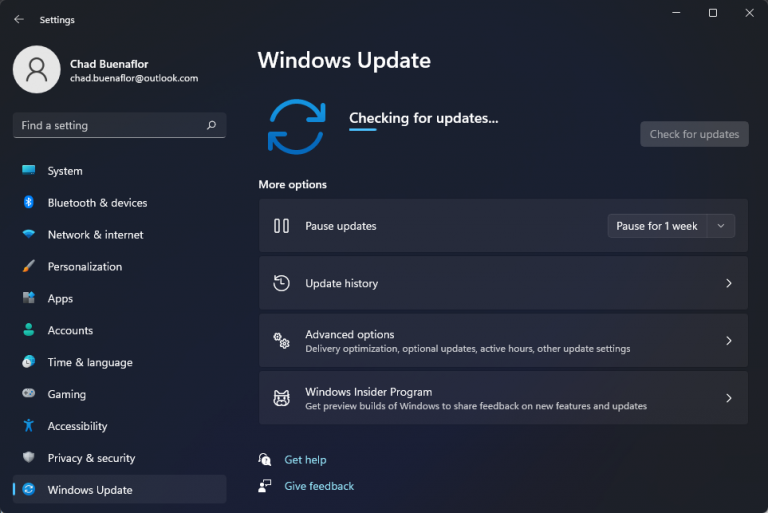Click the Pause for 1 week button
Screen dimensions: 768x513
click(657, 226)
